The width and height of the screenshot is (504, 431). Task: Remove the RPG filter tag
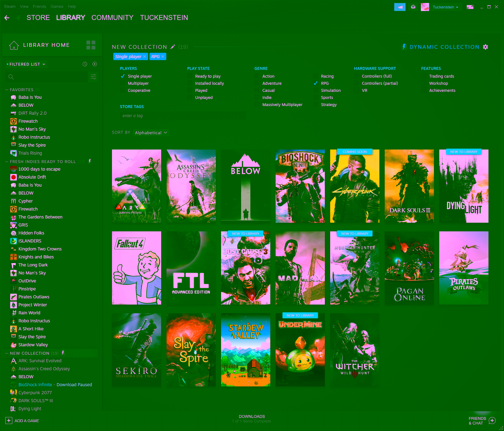click(163, 57)
